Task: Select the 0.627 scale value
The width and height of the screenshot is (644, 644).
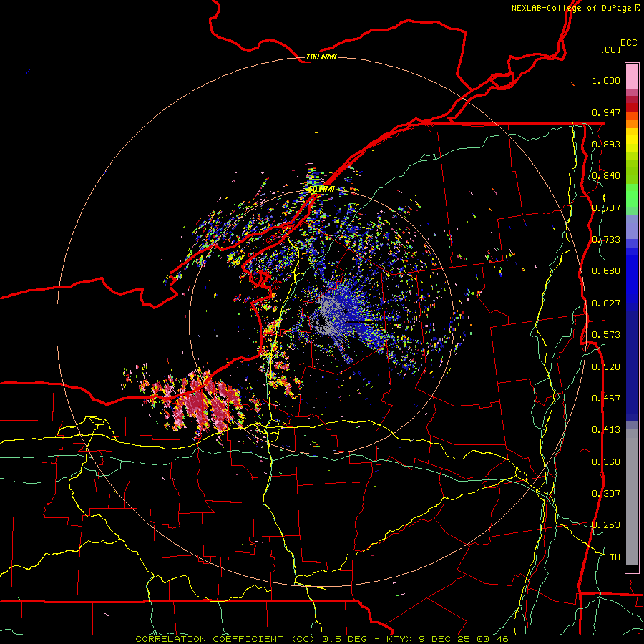Action: click(606, 303)
